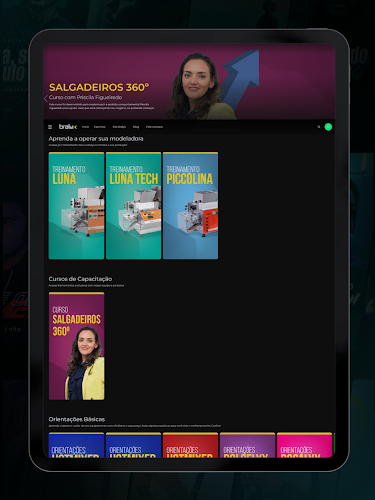Viewport: 375px width, 500px height.
Task: Open the Blog menu item
Action: (x=136, y=127)
